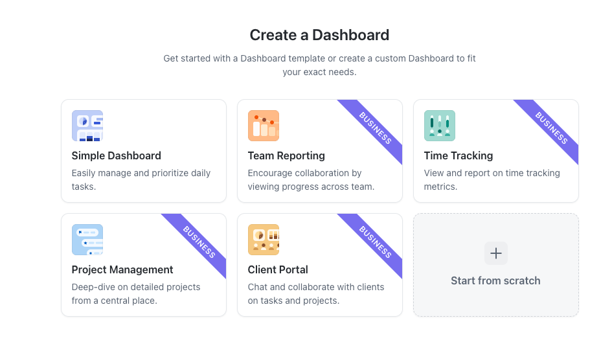Click the Client Portal template icon
The image size is (612, 364).
(x=264, y=240)
